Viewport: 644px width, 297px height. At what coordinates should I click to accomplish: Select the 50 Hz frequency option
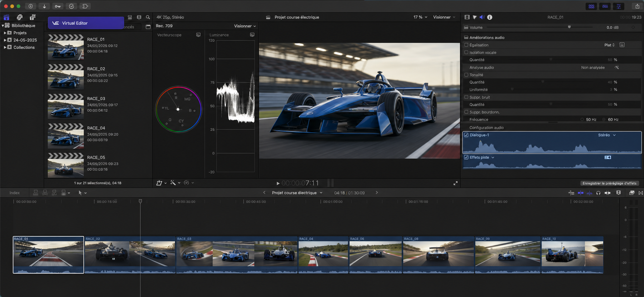tap(582, 120)
